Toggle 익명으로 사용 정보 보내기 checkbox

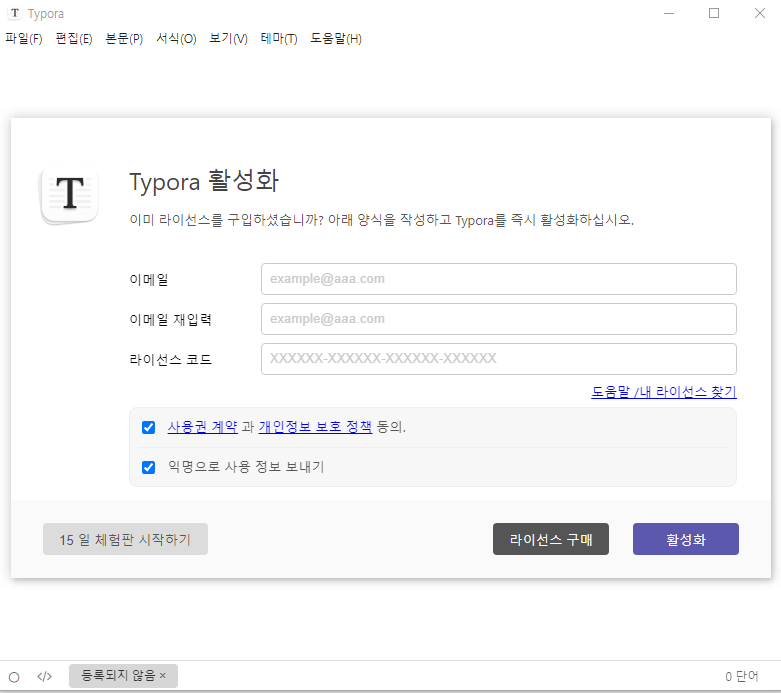coord(148,467)
